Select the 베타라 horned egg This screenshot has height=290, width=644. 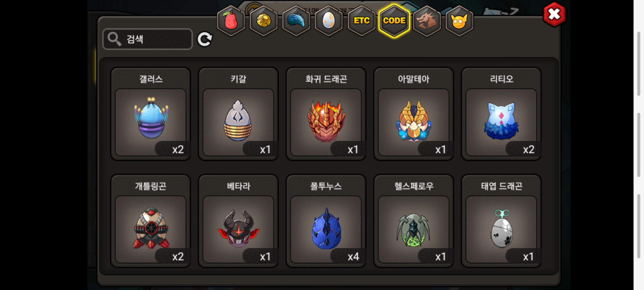click(x=238, y=221)
